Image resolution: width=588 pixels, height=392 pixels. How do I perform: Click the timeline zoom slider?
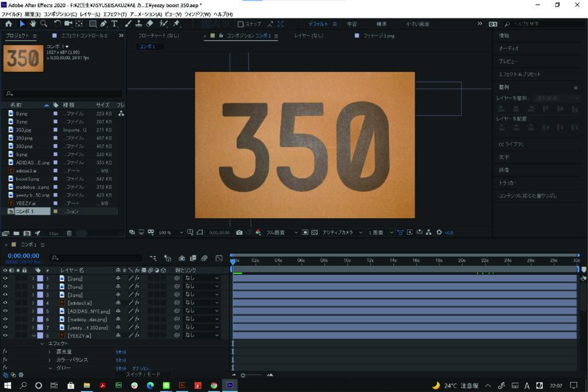tap(243, 375)
